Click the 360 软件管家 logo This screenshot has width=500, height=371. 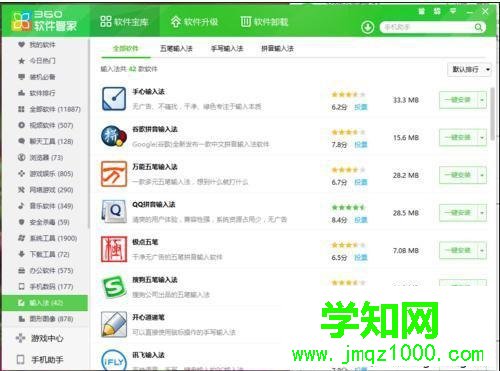tap(44, 21)
